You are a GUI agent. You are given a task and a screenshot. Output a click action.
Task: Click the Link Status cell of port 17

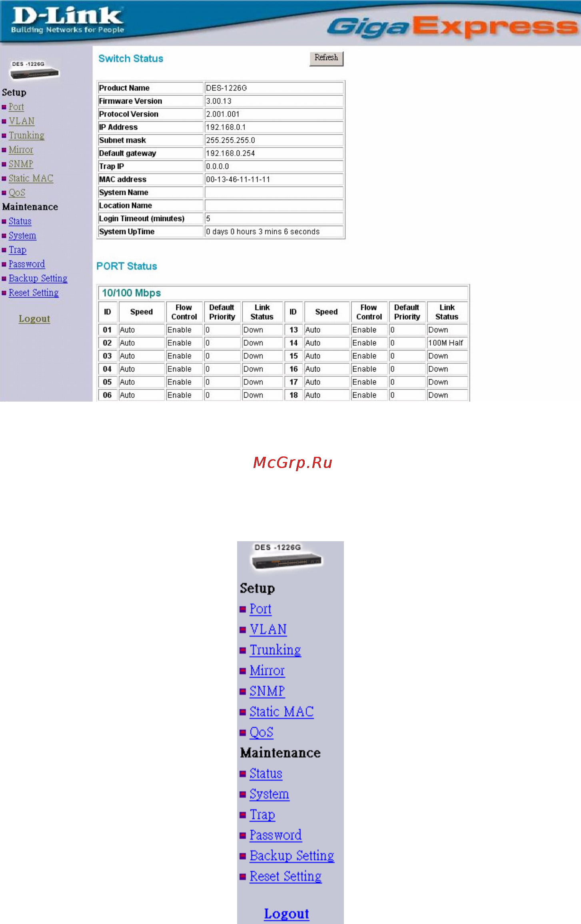click(447, 382)
